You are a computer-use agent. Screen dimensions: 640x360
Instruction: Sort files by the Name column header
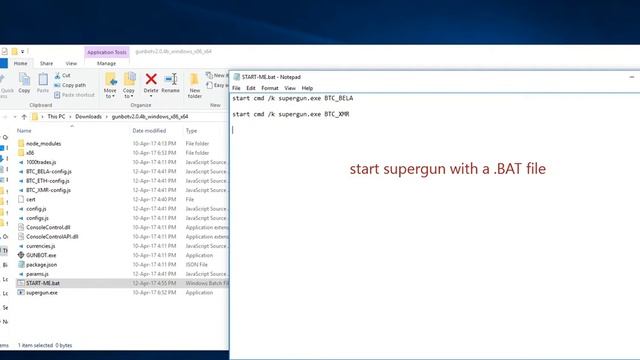[24, 131]
